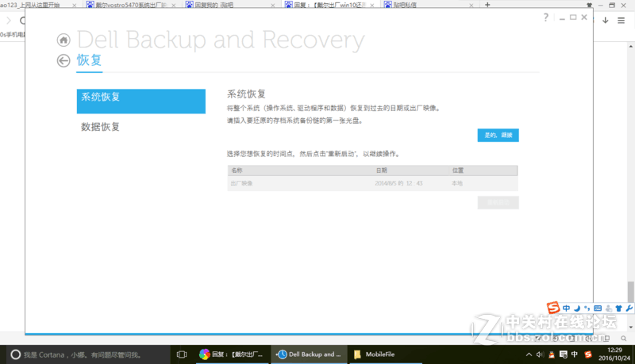Click the 日期 column header
635x364 pixels.
coord(382,171)
